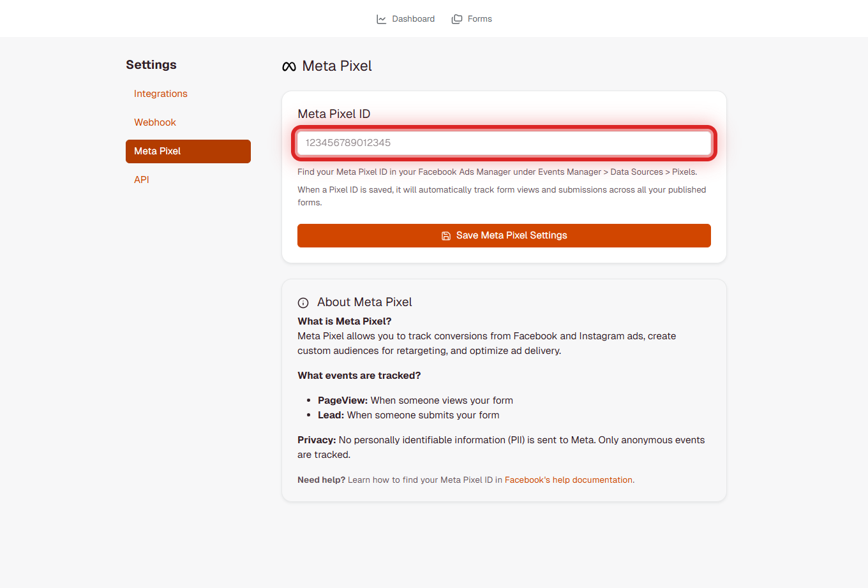The width and height of the screenshot is (868, 588).
Task: Open Dashboard from the top navigation
Action: (414, 18)
